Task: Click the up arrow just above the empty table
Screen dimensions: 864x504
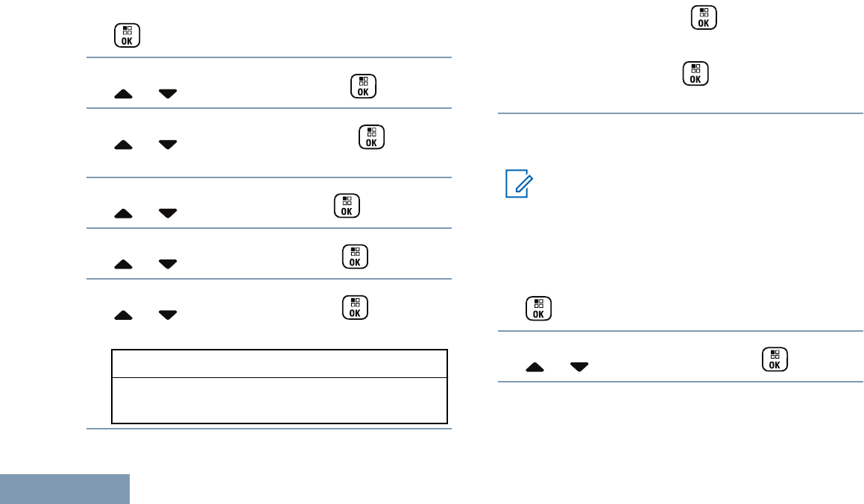Action: (124, 315)
